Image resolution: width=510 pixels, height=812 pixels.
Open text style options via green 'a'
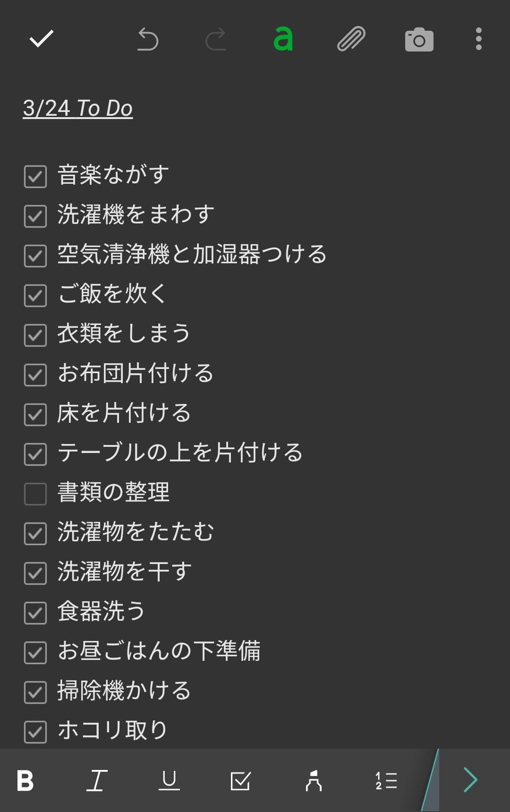pos(283,39)
